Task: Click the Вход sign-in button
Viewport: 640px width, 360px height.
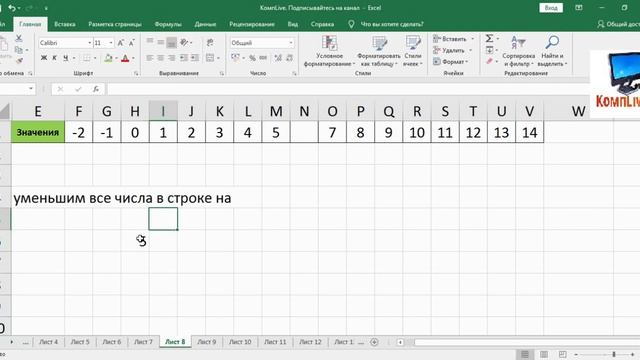Action: click(x=551, y=8)
